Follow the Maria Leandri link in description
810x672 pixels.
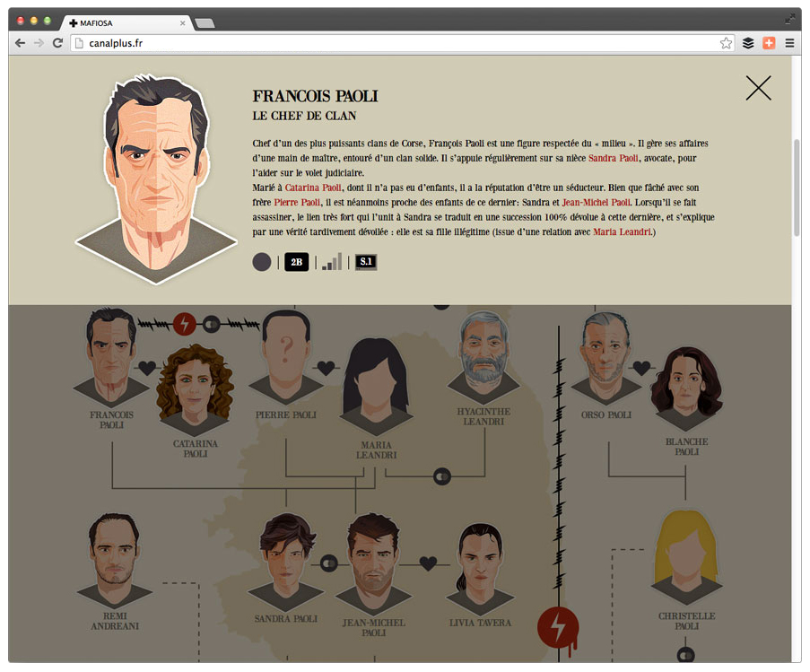pos(622,231)
